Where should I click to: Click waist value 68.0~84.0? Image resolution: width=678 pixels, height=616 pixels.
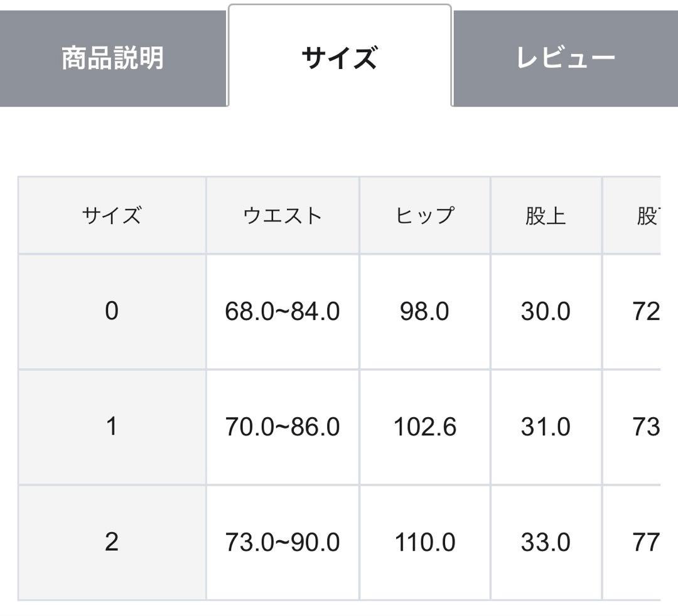282,311
